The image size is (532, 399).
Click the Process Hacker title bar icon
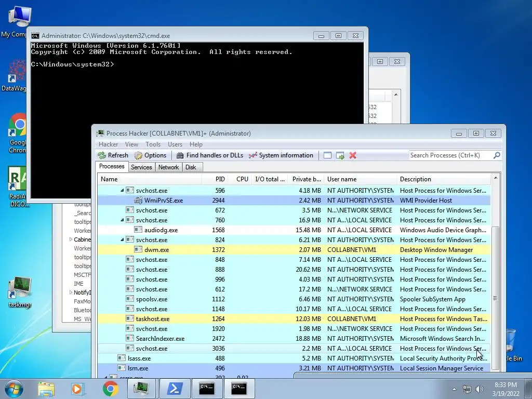100,134
